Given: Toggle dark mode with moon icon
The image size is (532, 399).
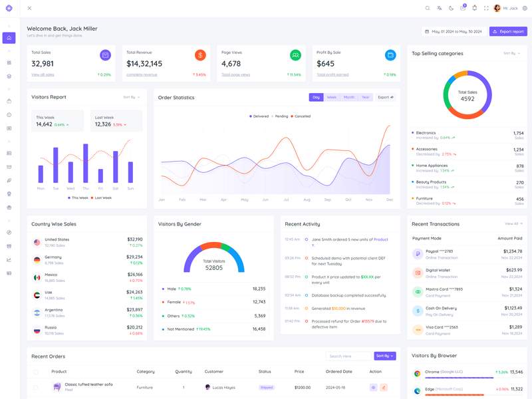Looking at the screenshot, I should pos(451,9).
